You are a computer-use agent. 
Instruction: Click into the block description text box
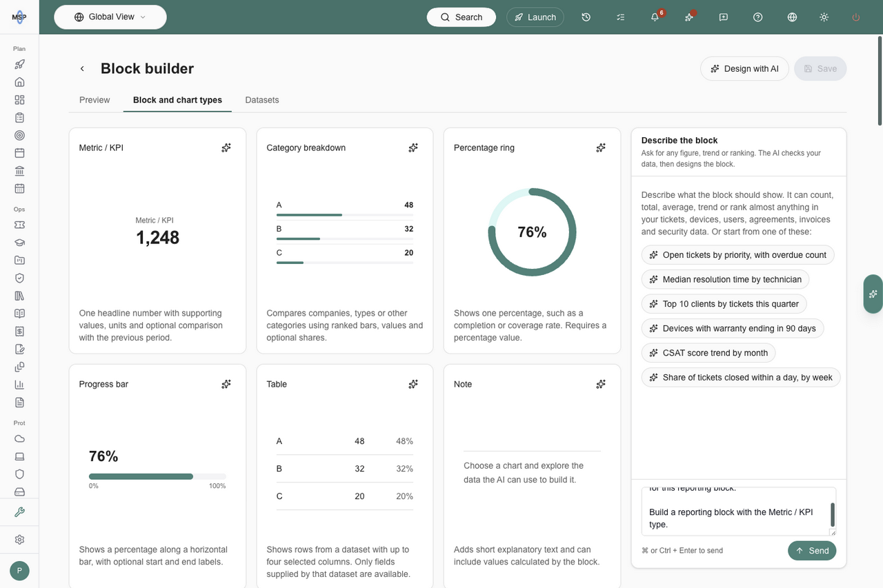(739, 511)
